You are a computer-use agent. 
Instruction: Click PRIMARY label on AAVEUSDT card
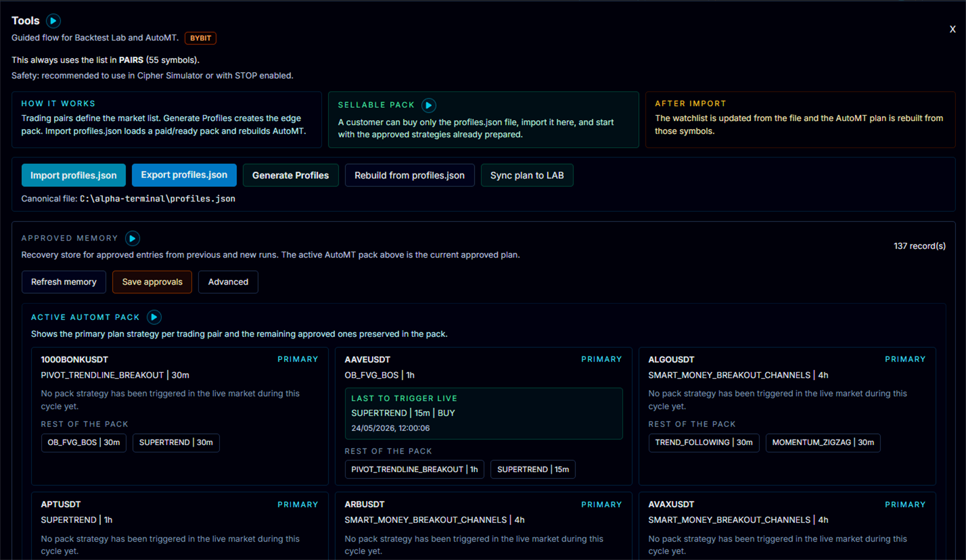coord(601,359)
